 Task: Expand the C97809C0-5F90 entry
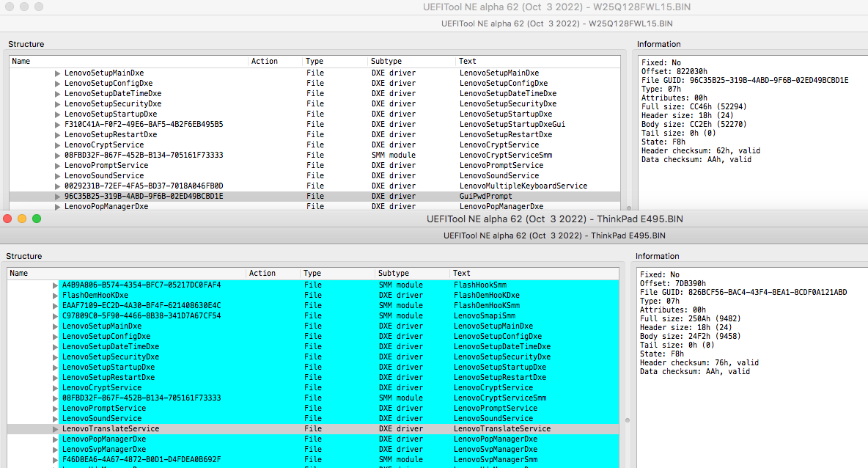tap(55, 316)
